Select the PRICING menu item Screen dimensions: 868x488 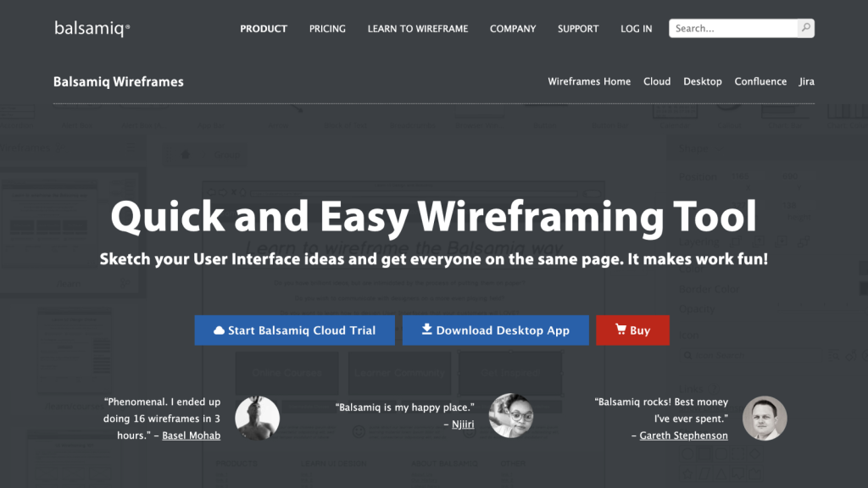[x=327, y=28]
